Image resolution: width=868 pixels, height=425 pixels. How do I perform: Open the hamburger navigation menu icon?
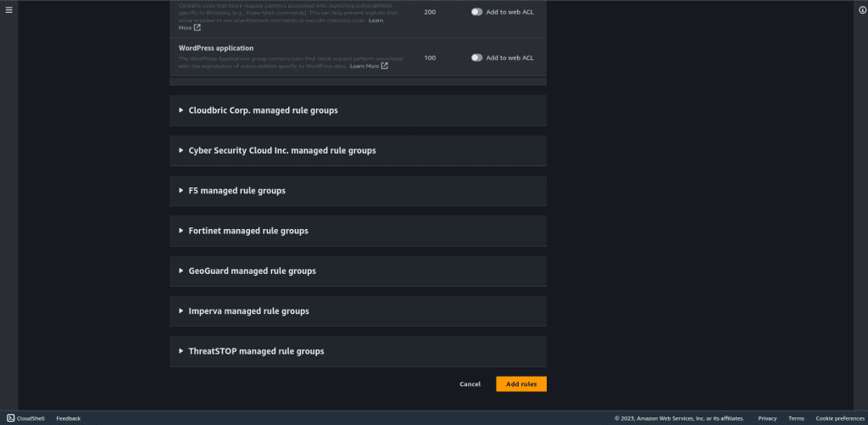click(x=8, y=10)
